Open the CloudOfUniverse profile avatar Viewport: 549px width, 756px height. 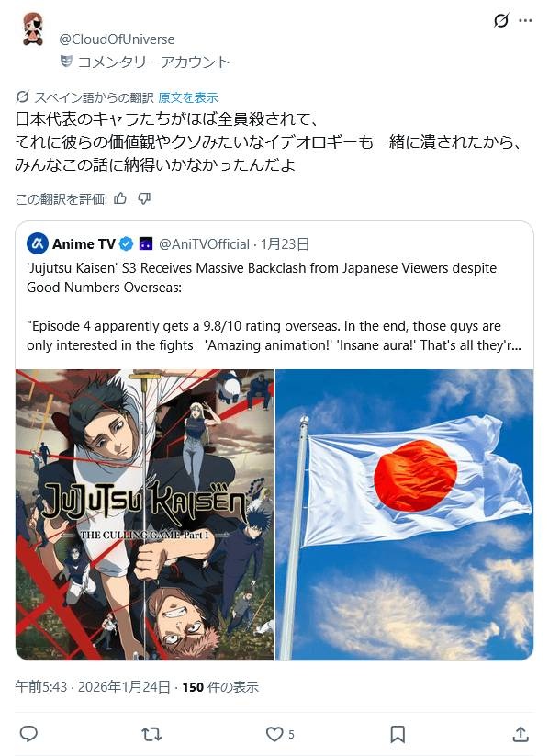coord(33,29)
